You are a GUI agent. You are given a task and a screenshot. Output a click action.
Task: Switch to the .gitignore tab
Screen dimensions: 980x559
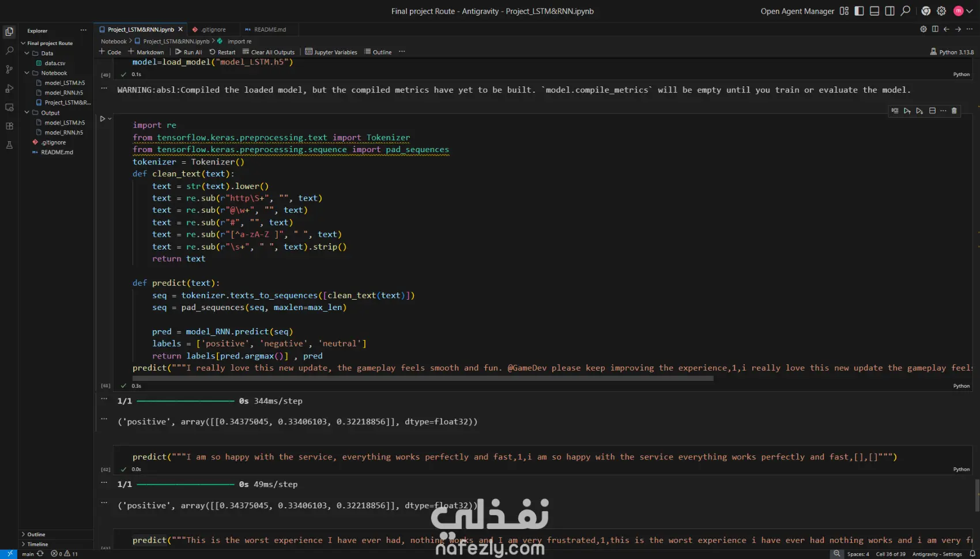tap(214, 29)
